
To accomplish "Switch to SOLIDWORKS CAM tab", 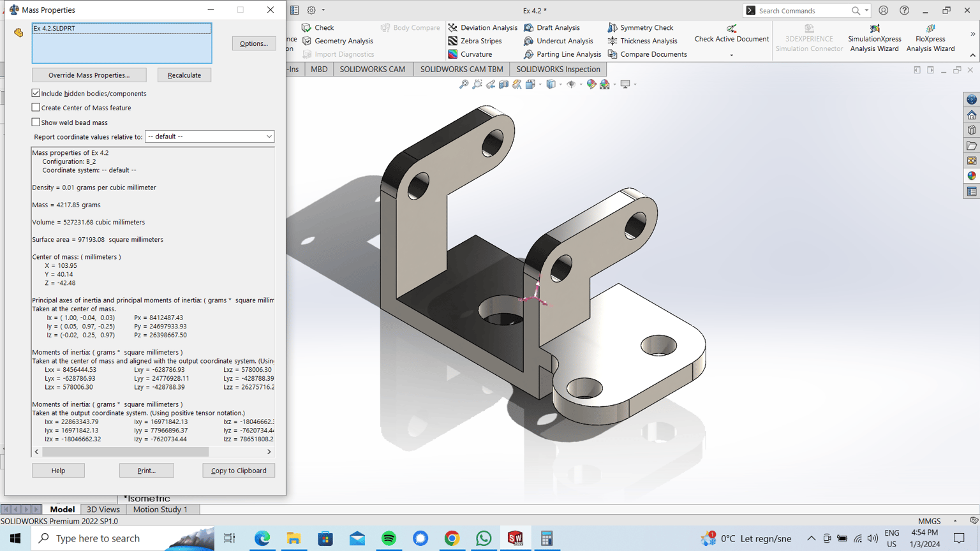I will click(373, 69).
